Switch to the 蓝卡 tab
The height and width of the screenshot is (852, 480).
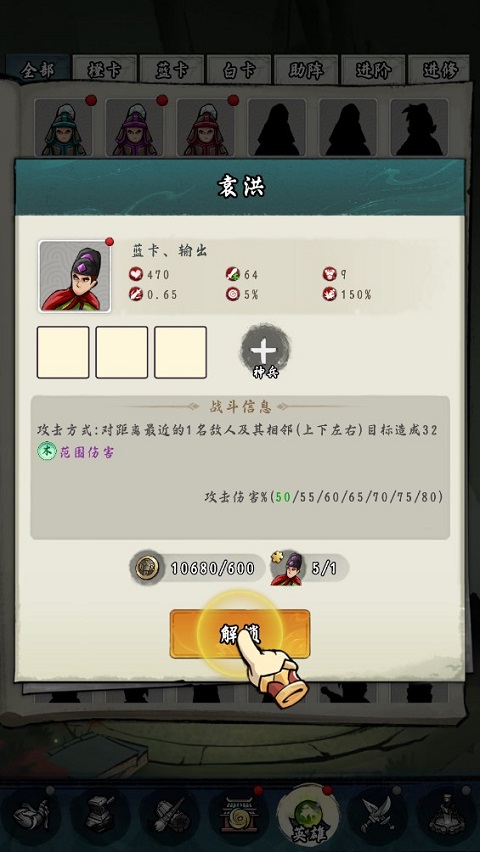pos(172,71)
